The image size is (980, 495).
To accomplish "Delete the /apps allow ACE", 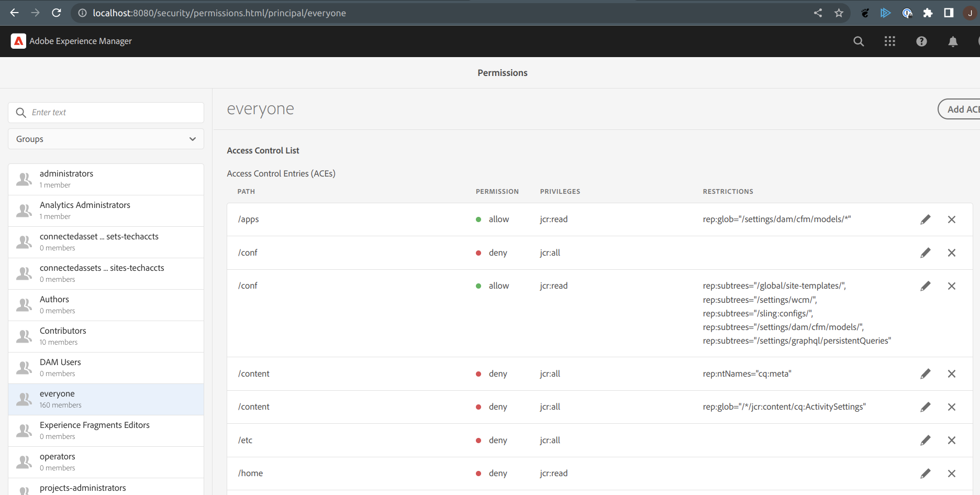I will point(952,219).
